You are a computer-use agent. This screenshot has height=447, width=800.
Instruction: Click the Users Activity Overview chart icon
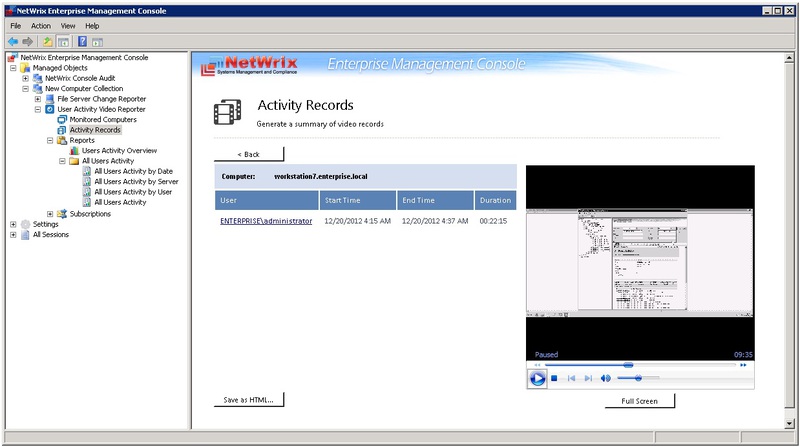[74, 151]
